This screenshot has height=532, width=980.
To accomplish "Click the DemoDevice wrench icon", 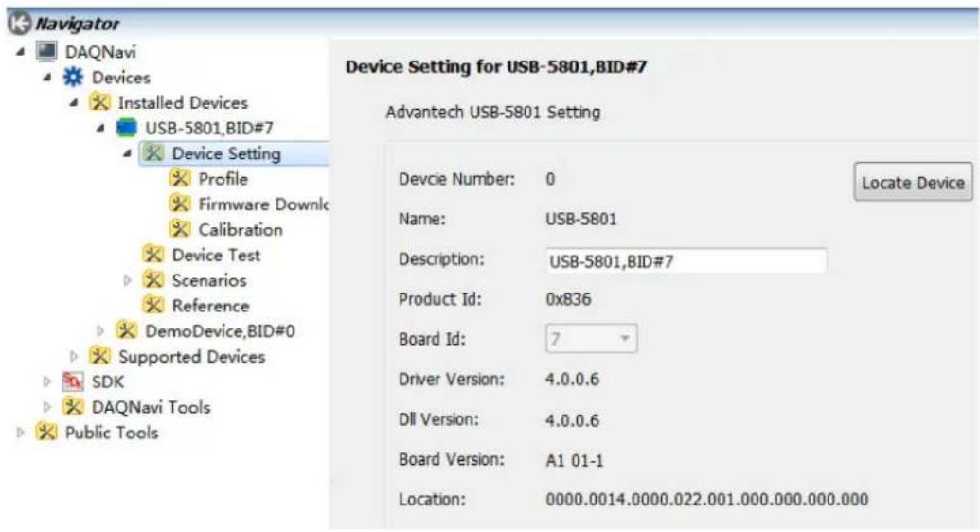I will pos(127,330).
